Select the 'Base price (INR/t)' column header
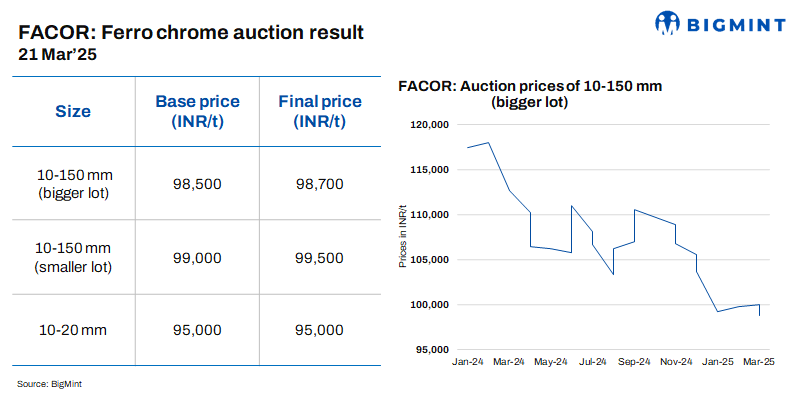Screen dimensions: 804x401 click(x=195, y=111)
